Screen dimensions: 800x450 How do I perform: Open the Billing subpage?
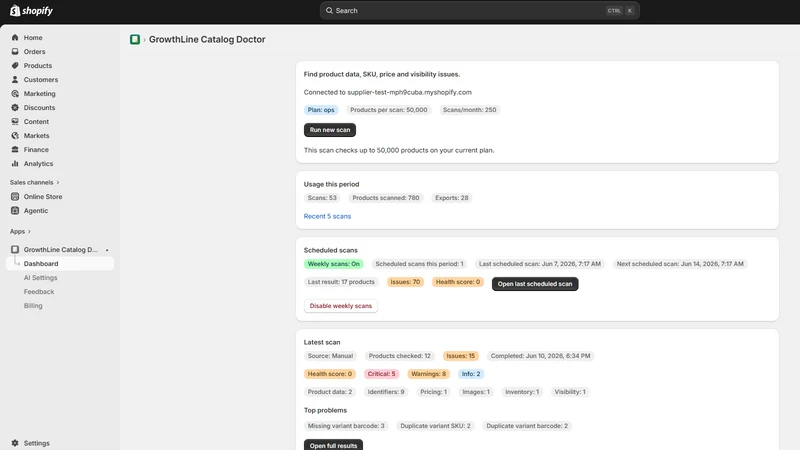[33, 306]
